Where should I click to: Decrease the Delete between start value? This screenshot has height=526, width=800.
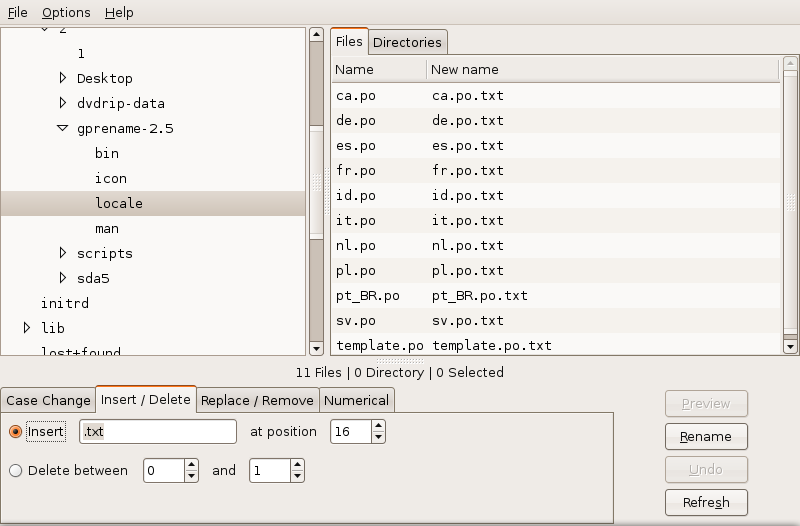point(191,476)
